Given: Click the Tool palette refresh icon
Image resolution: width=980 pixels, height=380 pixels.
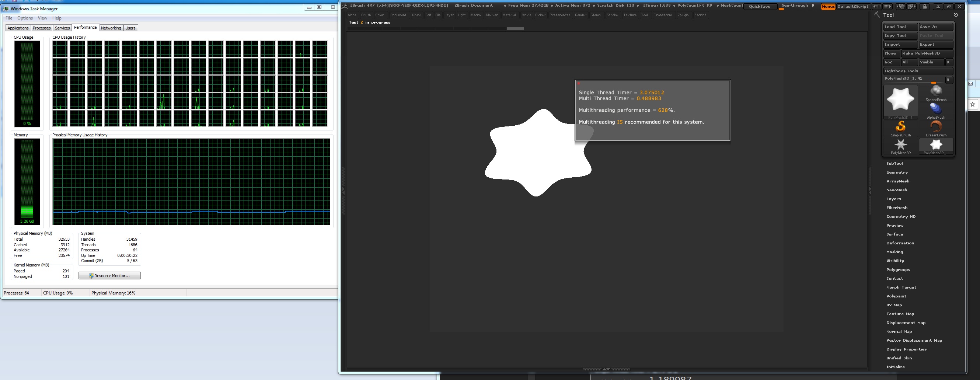Looking at the screenshot, I should click(956, 15).
